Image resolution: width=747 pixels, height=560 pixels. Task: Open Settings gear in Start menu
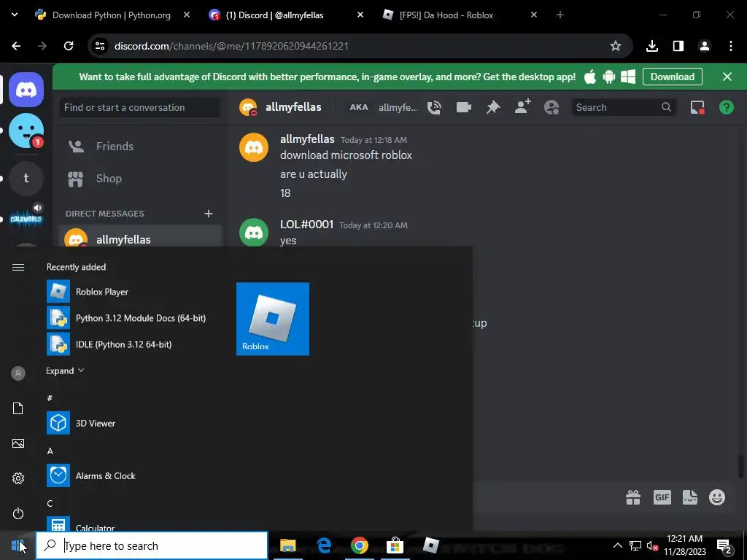tap(18, 478)
